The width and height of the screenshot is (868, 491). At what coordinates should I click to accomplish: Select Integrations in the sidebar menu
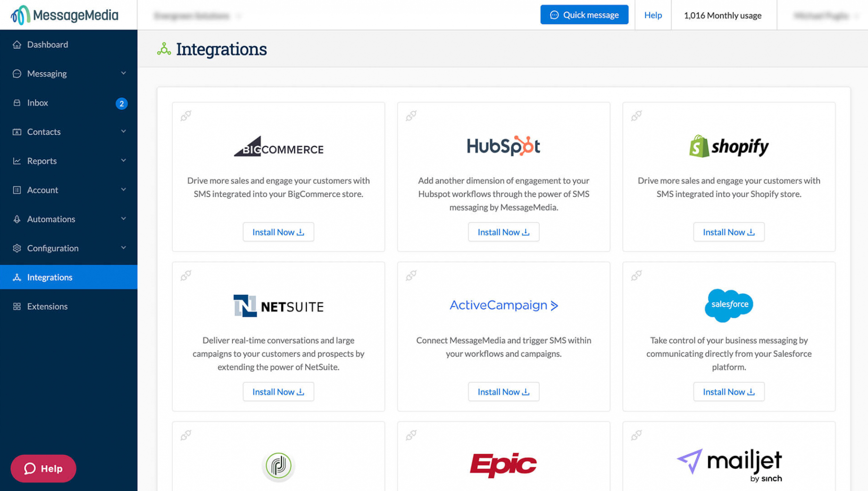[50, 277]
